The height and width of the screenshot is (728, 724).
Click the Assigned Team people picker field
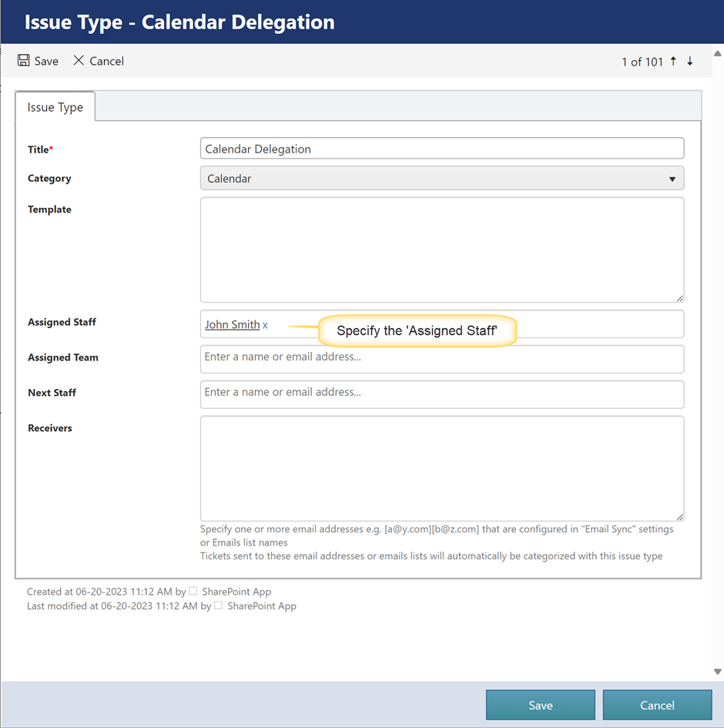click(x=441, y=358)
